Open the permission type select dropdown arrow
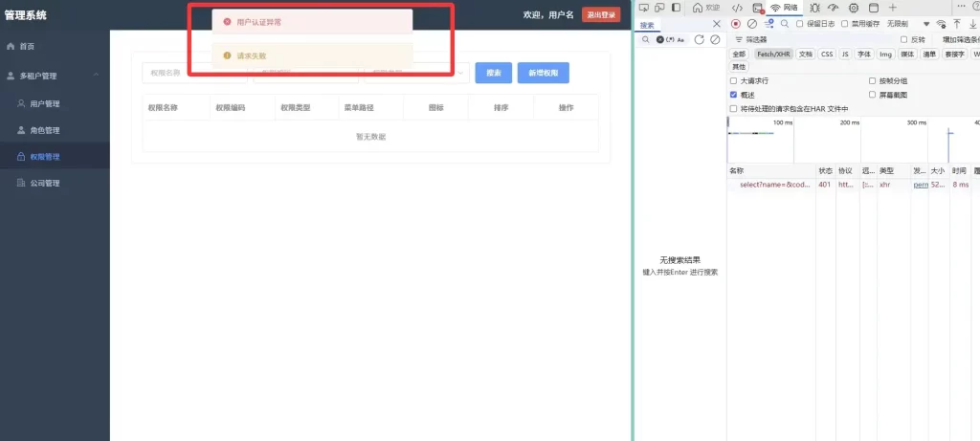Screen dimensions: 980x441 pos(460,73)
